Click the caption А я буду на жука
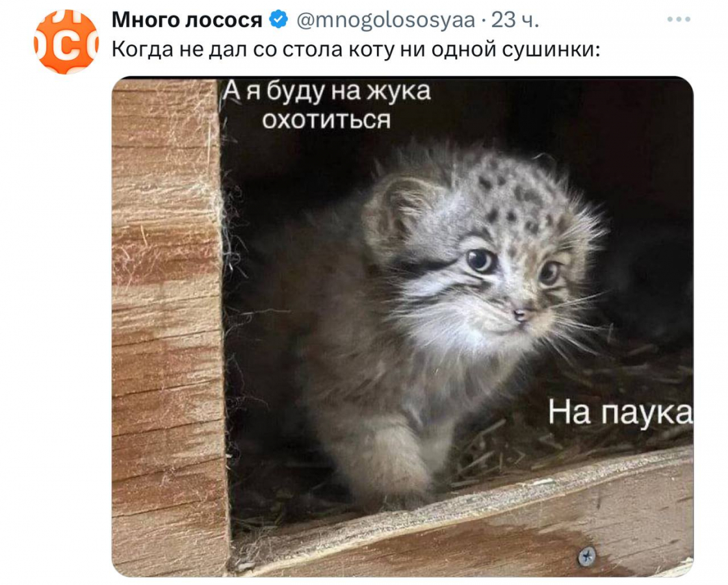This screenshot has height=585, width=728. [326, 92]
